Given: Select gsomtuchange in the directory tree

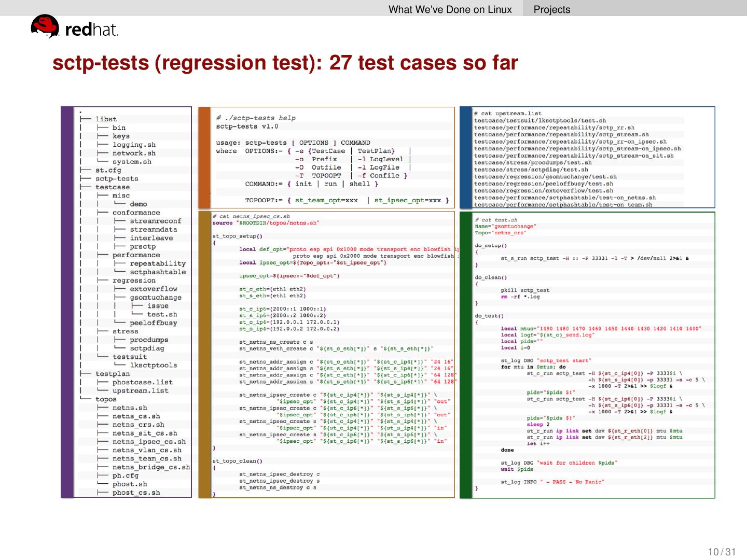Looking at the screenshot, I should [156, 298].
